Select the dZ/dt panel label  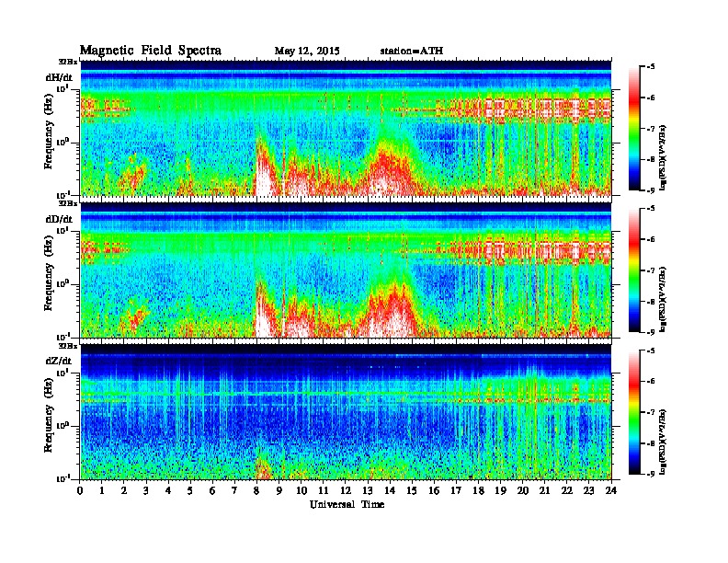point(59,361)
